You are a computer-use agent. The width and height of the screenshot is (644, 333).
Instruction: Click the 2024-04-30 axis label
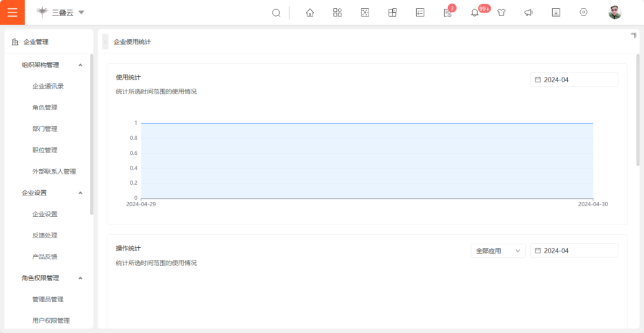point(593,204)
